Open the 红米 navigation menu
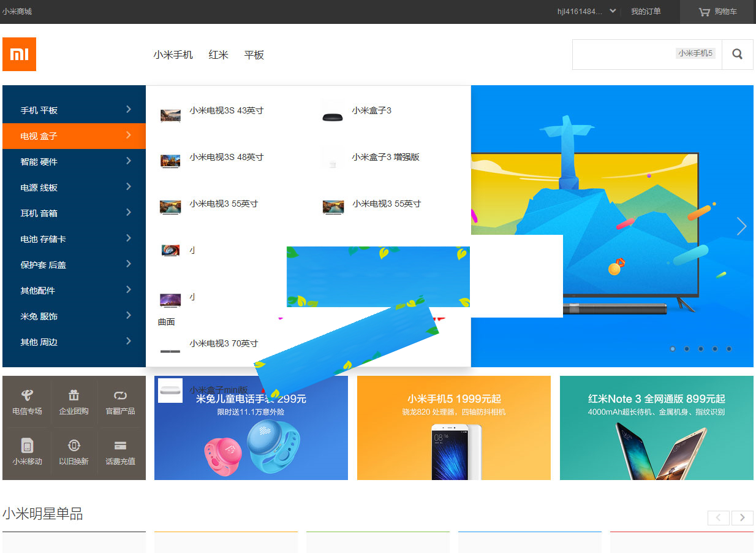Screen dimensions: 756x553 click(218, 55)
